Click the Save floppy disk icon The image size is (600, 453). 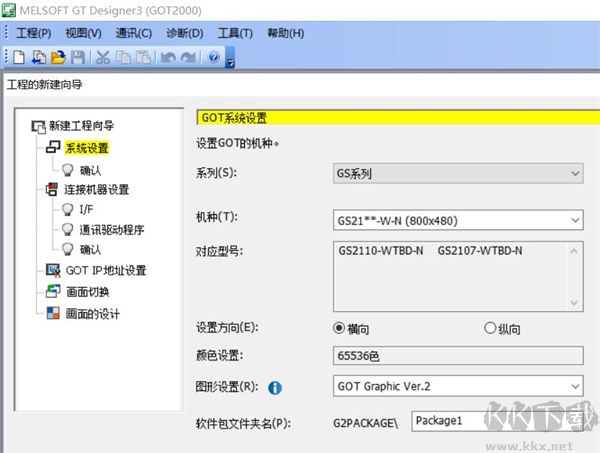pyautogui.click(x=78, y=57)
